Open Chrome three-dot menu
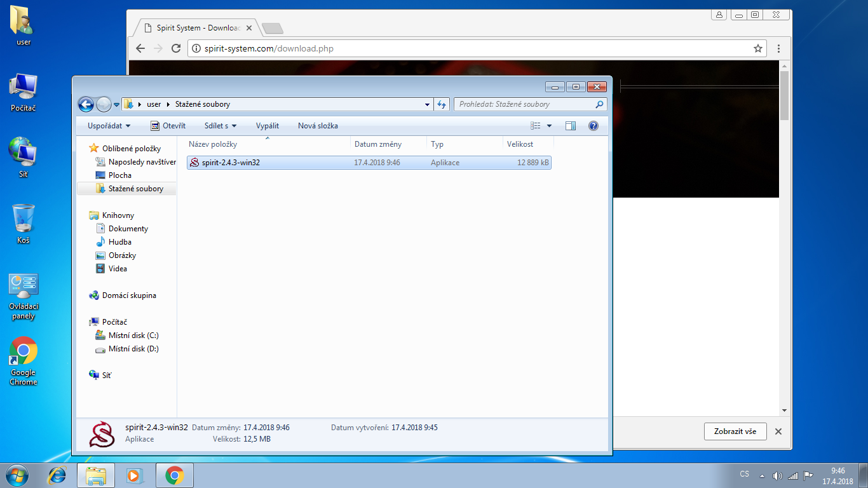Viewport: 868px width, 488px height. click(x=779, y=48)
